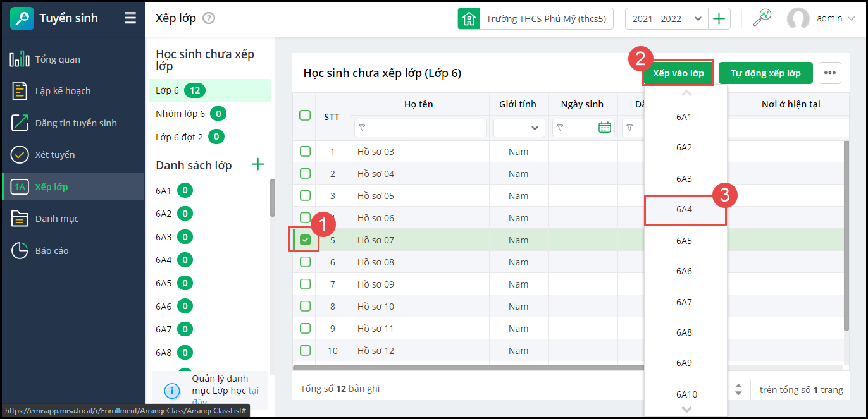Open admin account dropdown arrow
Viewport: 868px width, 419px height.
pos(851,18)
